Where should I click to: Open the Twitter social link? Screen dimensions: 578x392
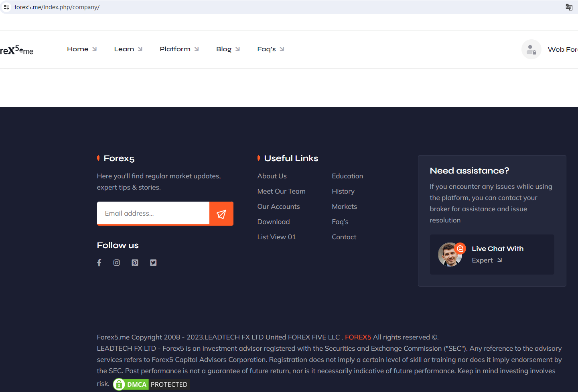(153, 263)
